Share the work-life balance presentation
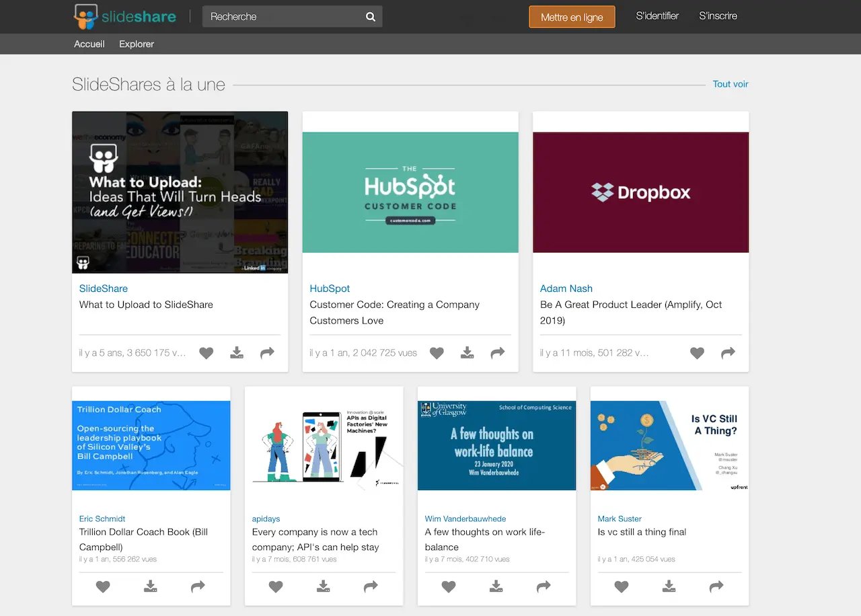The image size is (861, 616). click(544, 587)
